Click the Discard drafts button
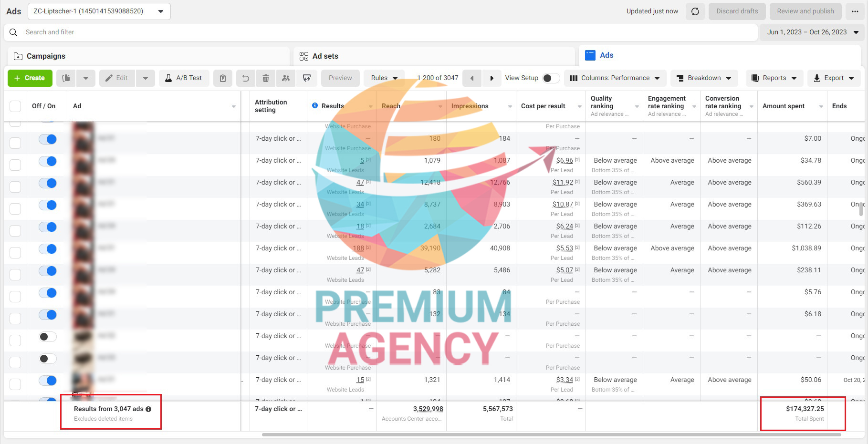This screenshot has width=868, height=444. (x=737, y=11)
